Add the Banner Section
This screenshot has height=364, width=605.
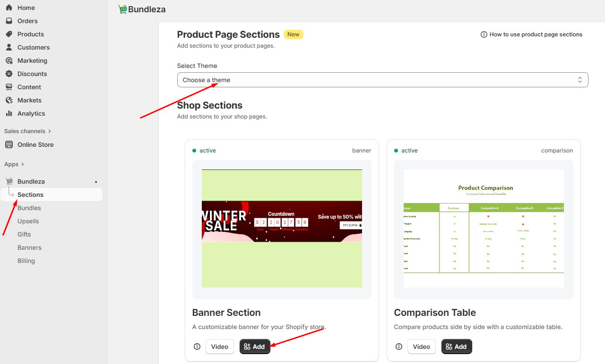[255, 347]
